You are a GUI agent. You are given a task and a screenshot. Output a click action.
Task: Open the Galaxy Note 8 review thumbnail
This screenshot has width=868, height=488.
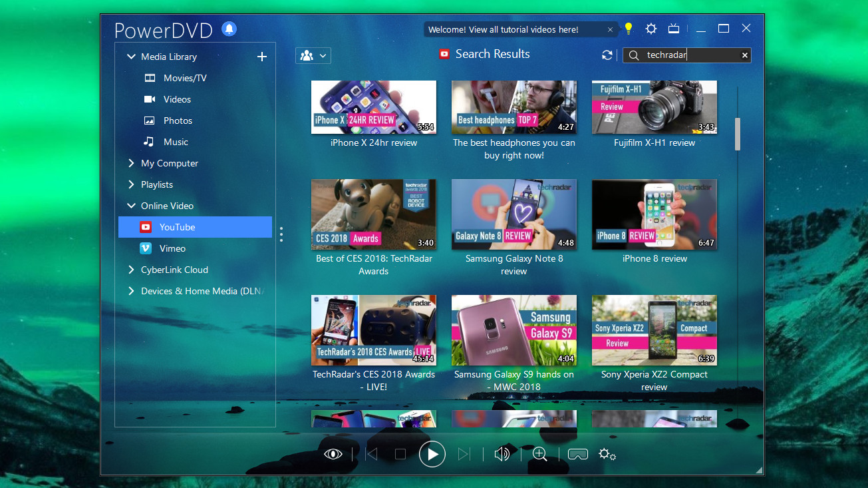click(x=514, y=214)
